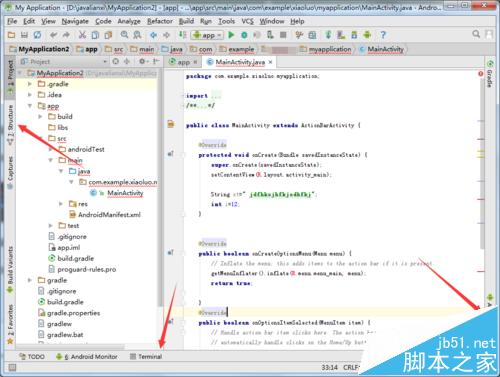This screenshot has width=500, height=377.
Task: Collapse the java folder
Action: [x=61, y=171]
